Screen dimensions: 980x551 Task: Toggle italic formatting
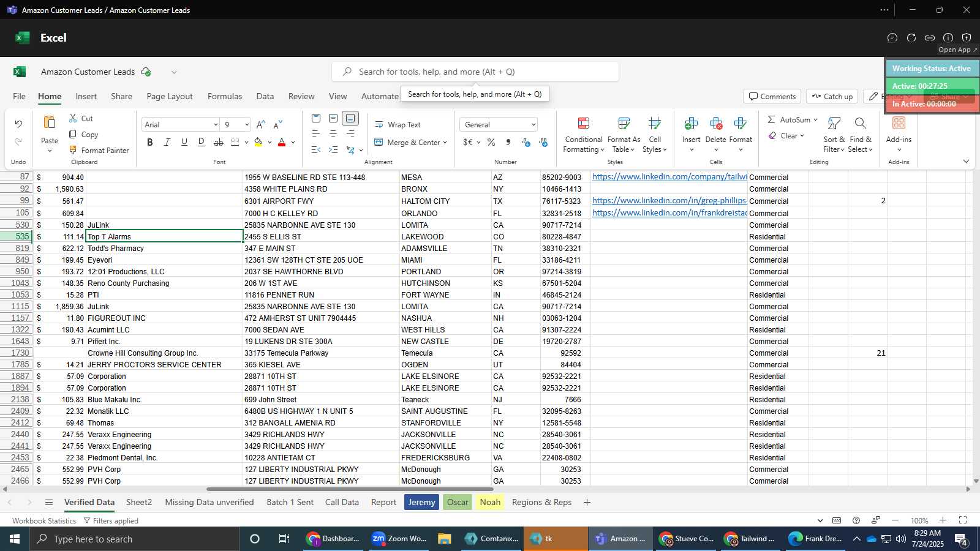(x=167, y=142)
